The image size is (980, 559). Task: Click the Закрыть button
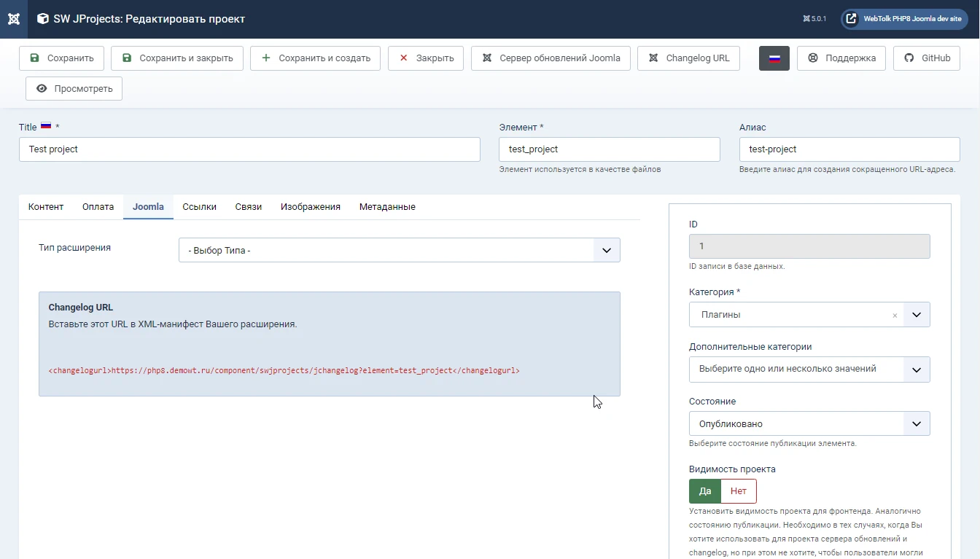(426, 58)
